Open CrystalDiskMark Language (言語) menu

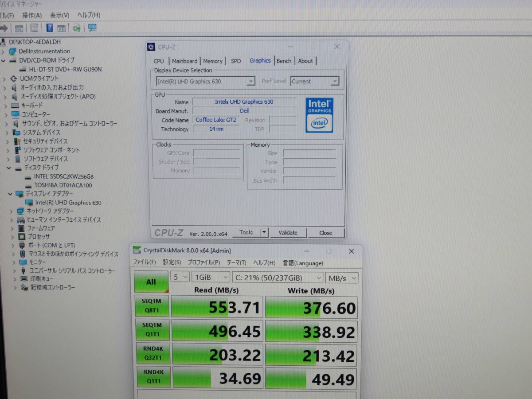point(303,263)
